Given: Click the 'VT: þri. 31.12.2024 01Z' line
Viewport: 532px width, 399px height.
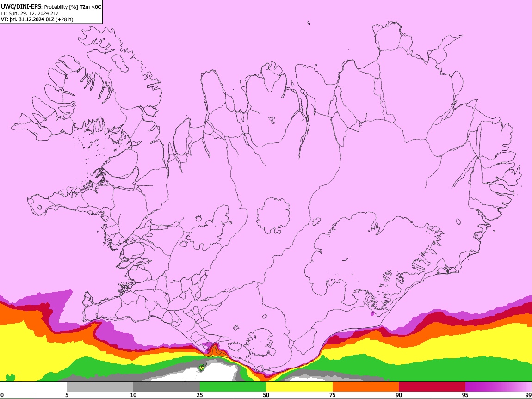Looking at the screenshot, I should tap(27, 19).
